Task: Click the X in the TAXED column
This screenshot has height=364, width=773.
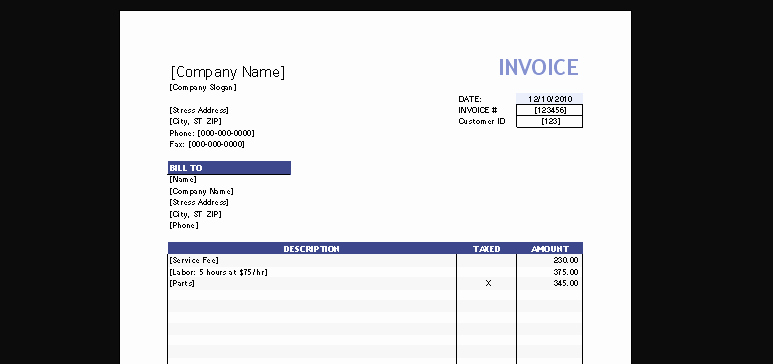Action: click(x=488, y=283)
